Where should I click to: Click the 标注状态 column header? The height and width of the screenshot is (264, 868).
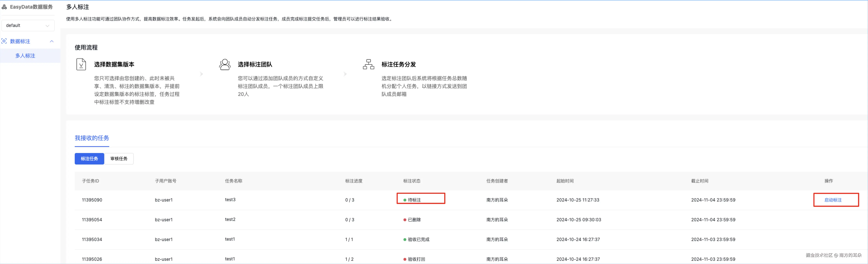tap(411, 181)
